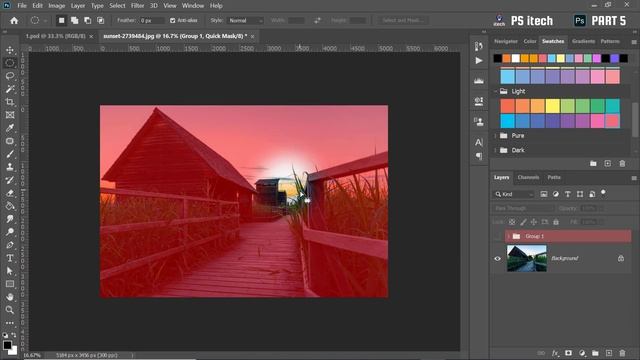Select the Eyedropper tool

coord(10,128)
